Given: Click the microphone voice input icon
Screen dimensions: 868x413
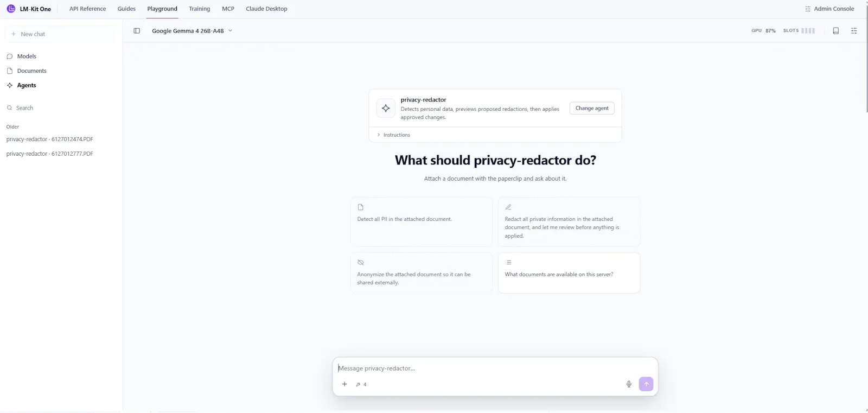Looking at the screenshot, I should click(x=629, y=384).
